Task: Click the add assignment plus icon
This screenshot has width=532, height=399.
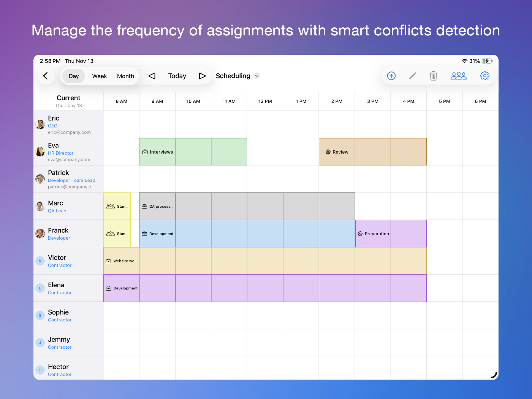Action: click(391, 76)
